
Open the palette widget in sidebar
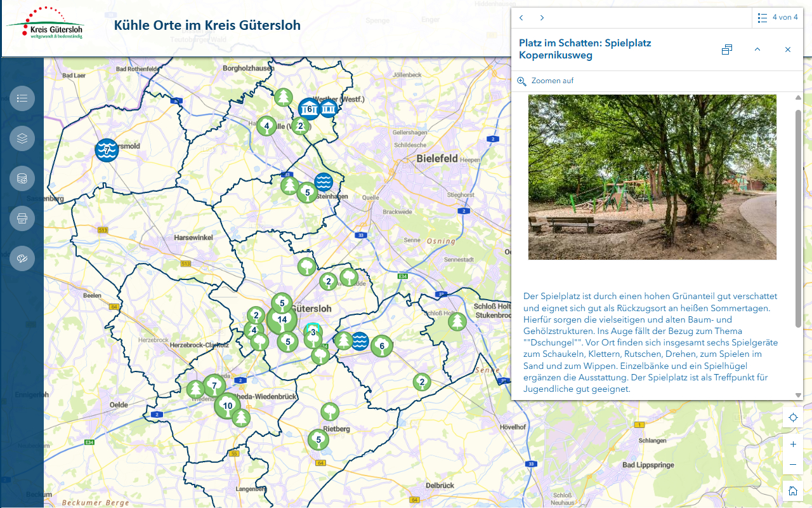tap(22, 258)
